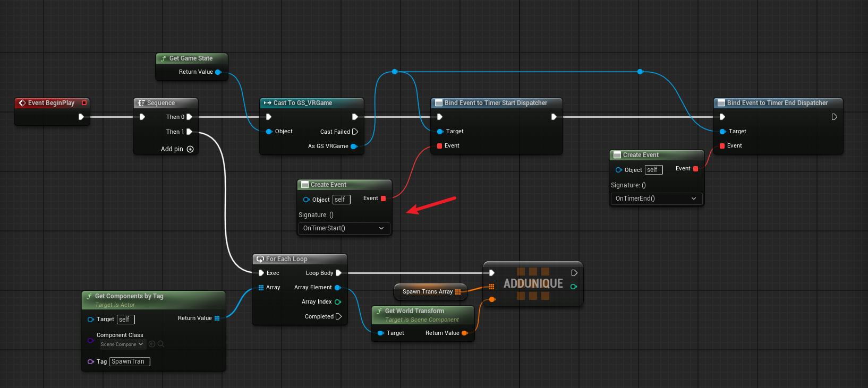Click the As GS VRGame output pin
This screenshot has width=868, height=388.
[354, 146]
